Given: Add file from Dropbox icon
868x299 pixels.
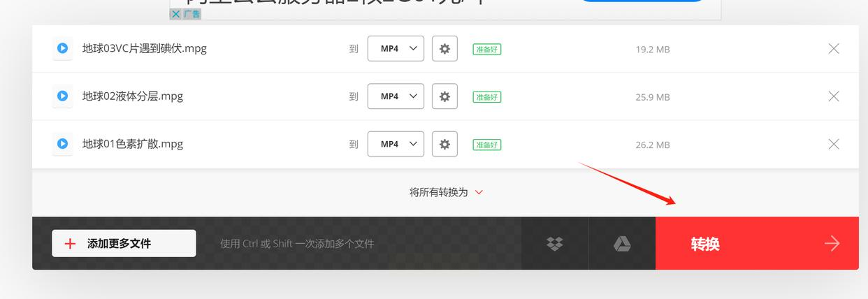Looking at the screenshot, I should (554, 243).
